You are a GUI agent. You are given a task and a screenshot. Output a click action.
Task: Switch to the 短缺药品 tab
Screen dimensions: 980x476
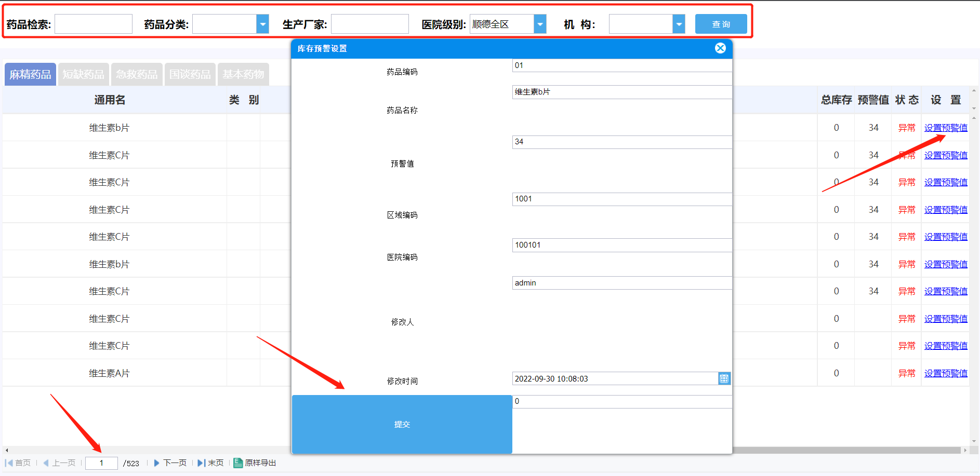[x=83, y=74]
